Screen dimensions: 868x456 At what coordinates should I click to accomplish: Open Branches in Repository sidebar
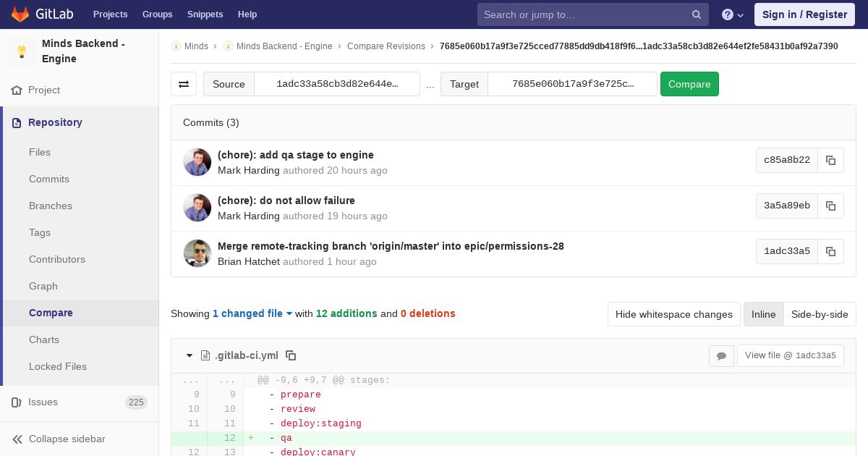(x=51, y=206)
